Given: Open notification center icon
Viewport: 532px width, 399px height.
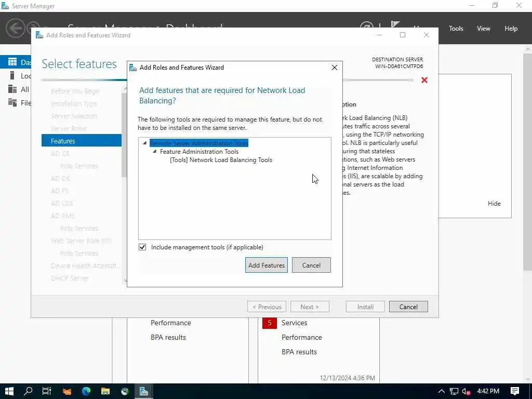Looking at the screenshot, I should (x=515, y=391).
